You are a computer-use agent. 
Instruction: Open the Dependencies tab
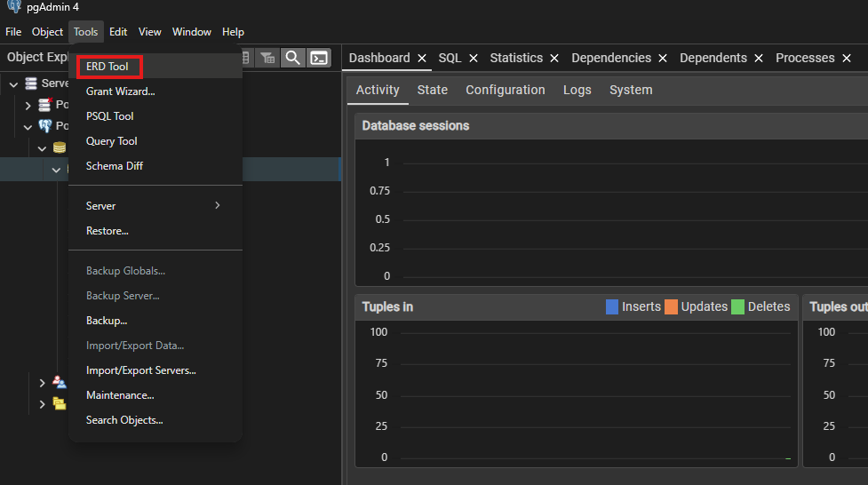[x=611, y=58]
